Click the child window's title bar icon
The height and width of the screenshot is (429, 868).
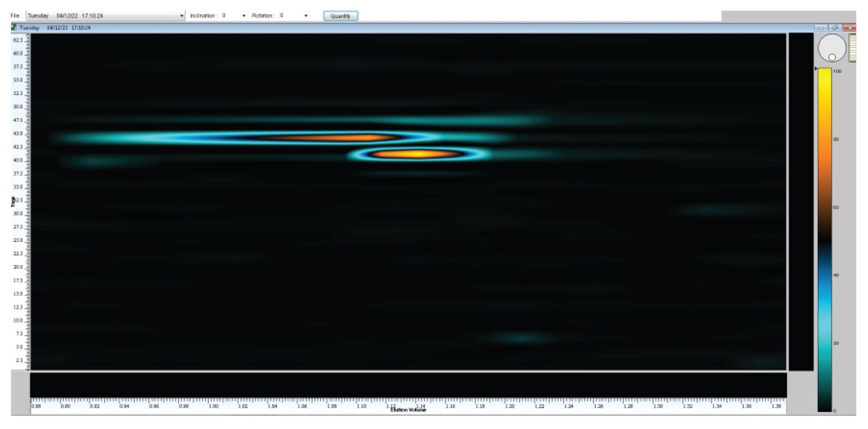14,28
